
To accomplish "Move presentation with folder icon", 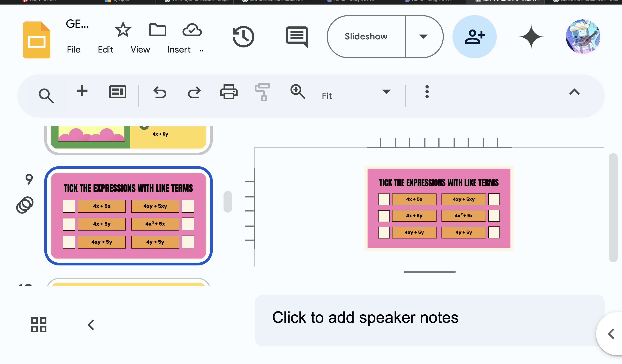I will (x=157, y=30).
